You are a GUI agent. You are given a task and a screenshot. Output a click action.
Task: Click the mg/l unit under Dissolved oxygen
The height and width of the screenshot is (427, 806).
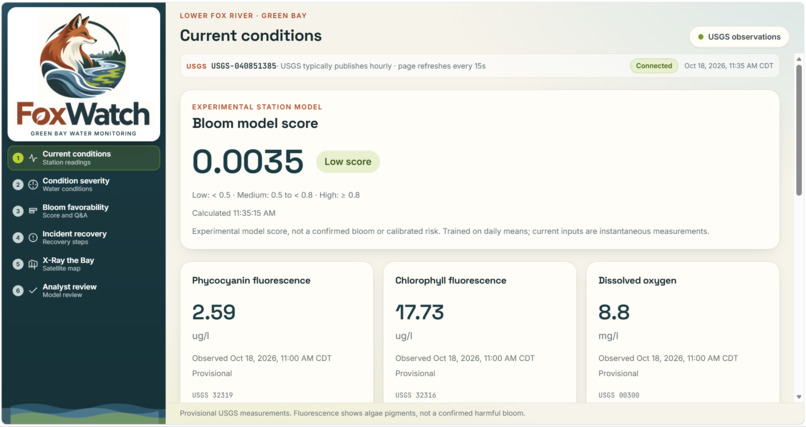click(608, 336)
